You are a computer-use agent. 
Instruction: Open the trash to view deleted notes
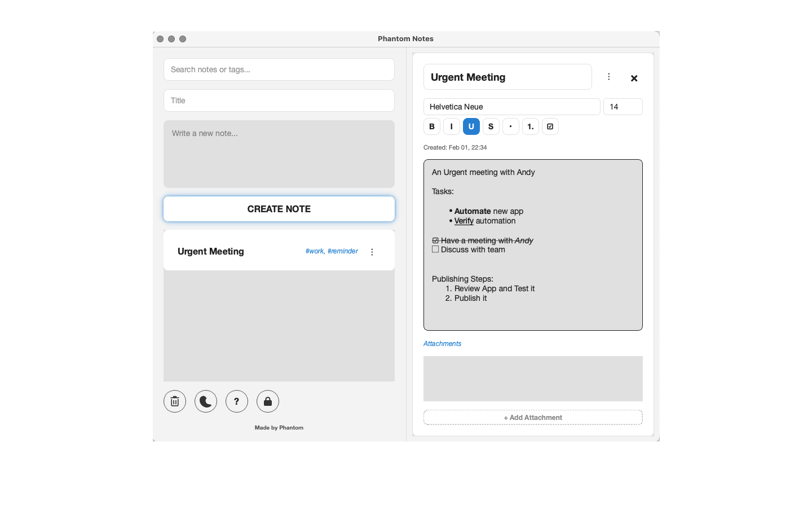(174, 401)
